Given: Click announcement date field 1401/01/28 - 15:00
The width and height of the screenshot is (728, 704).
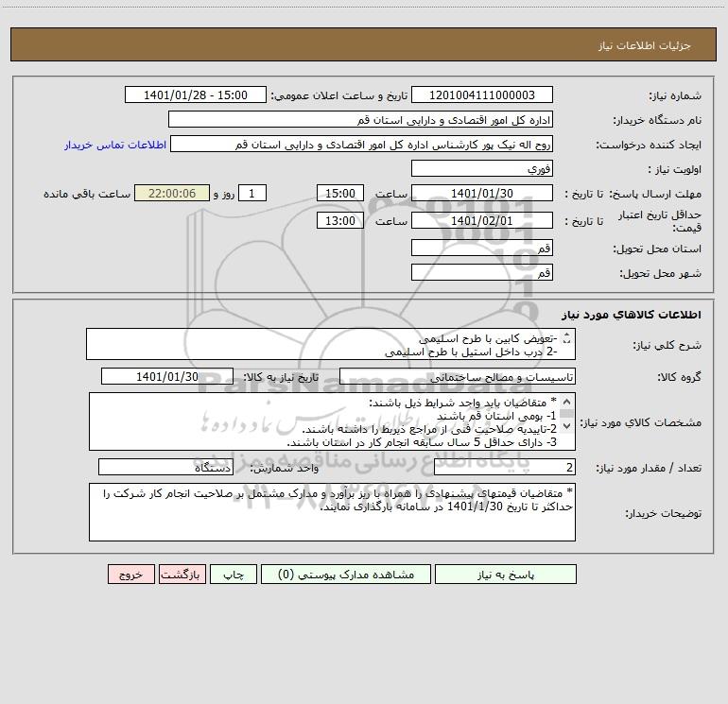Looking at the screenshot, I should pos(196,94).
